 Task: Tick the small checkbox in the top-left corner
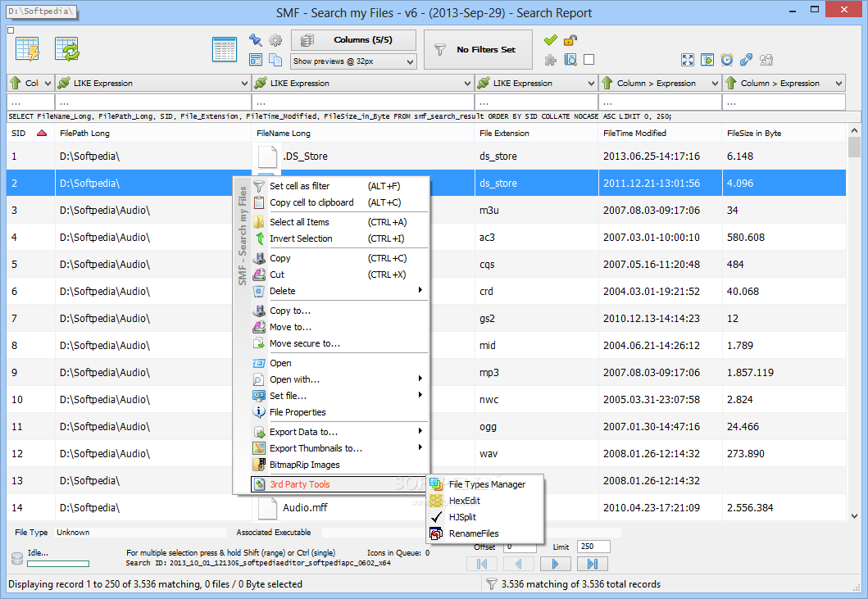11,30
